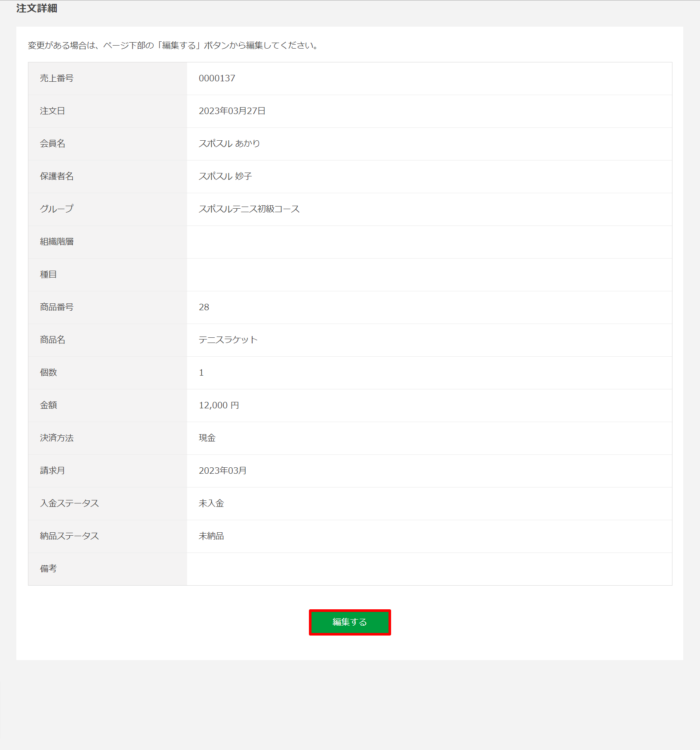Click the 備考 label
Image resolution: width=700 pixels, height=750 pixels.
(x=48, y=569)
